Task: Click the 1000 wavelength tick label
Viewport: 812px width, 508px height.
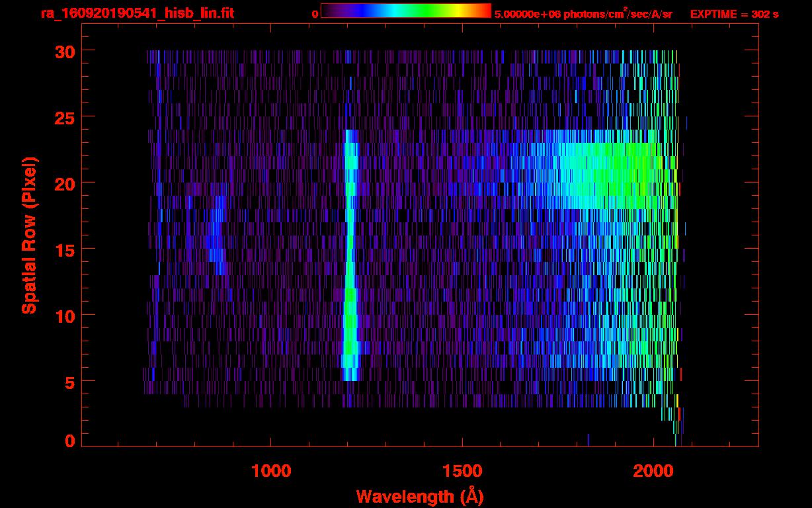Action: point(271,471)
